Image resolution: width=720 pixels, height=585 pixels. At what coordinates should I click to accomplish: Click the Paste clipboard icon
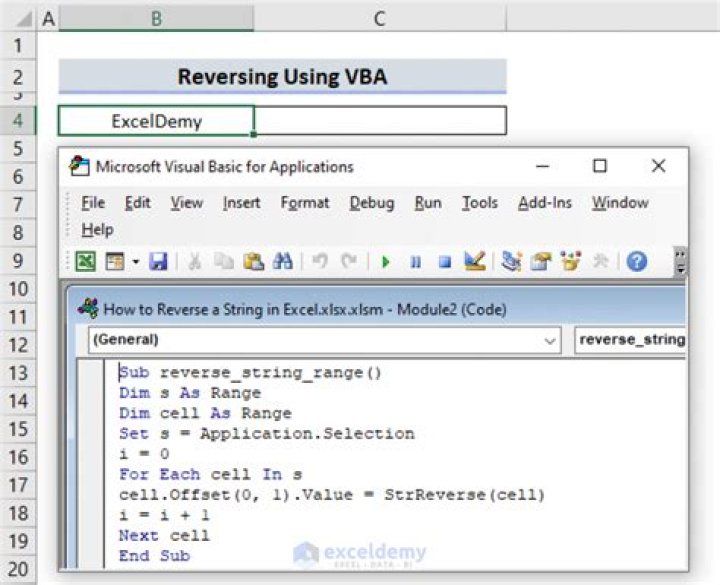[x=253, y=262]
